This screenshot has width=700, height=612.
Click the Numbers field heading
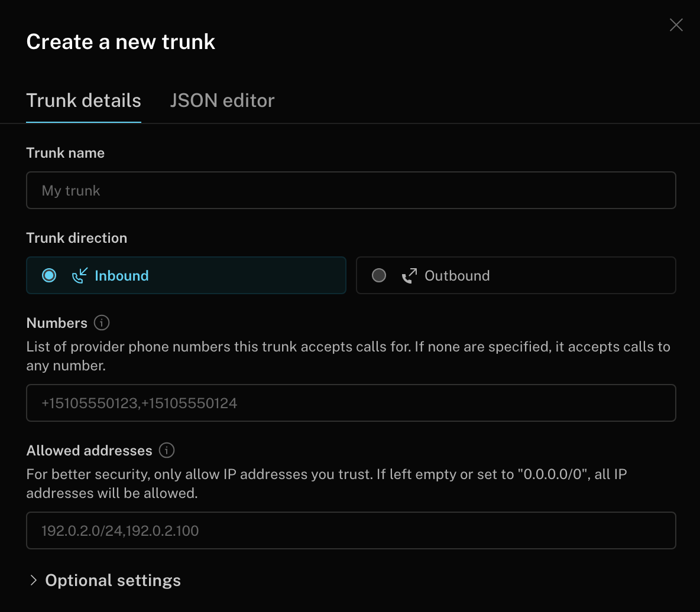pos(57,323)
